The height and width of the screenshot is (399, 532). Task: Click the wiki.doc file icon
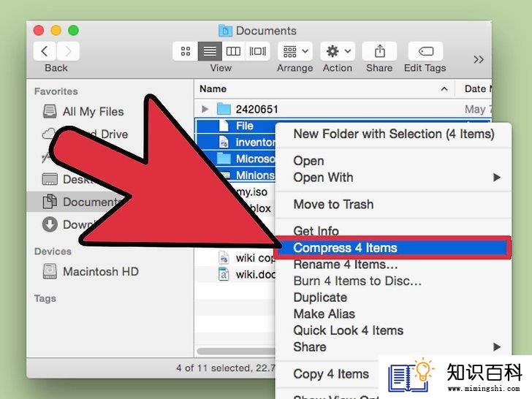(224, 274)
